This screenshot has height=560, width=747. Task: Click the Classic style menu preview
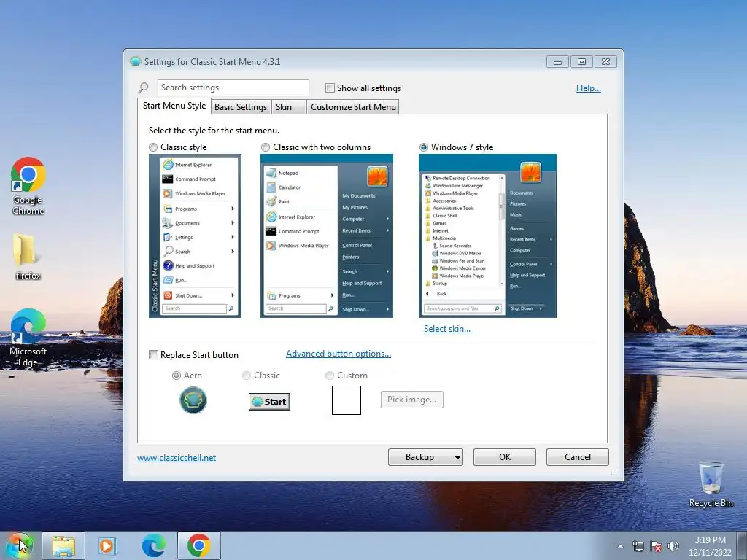click(x=195, y=236)
